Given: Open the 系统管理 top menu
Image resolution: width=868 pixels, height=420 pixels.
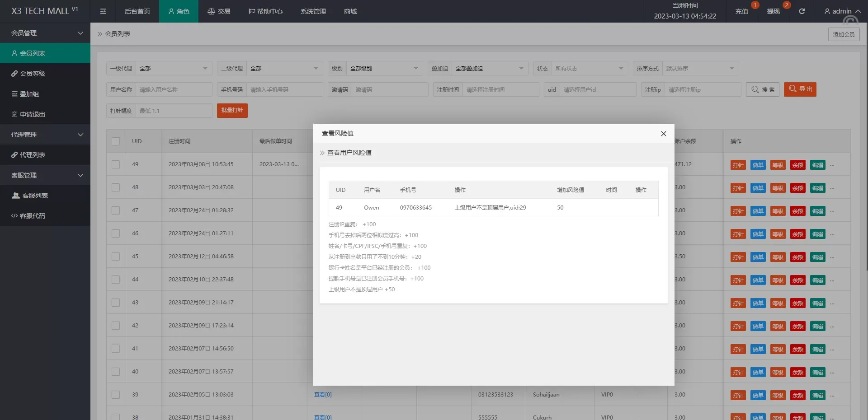Looking at the screenshot, I should (x=313, y=11).
